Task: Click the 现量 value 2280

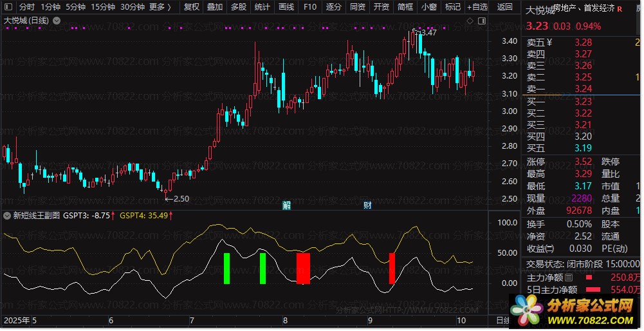Action: tap(582, 198)
